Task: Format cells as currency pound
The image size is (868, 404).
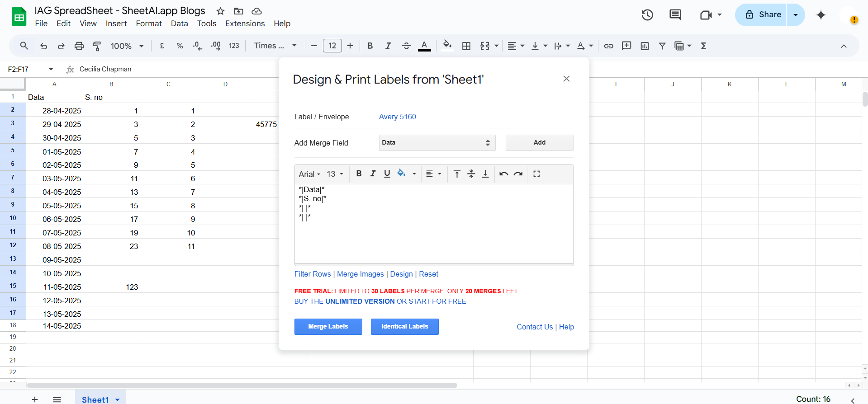Action: (162, 46)
